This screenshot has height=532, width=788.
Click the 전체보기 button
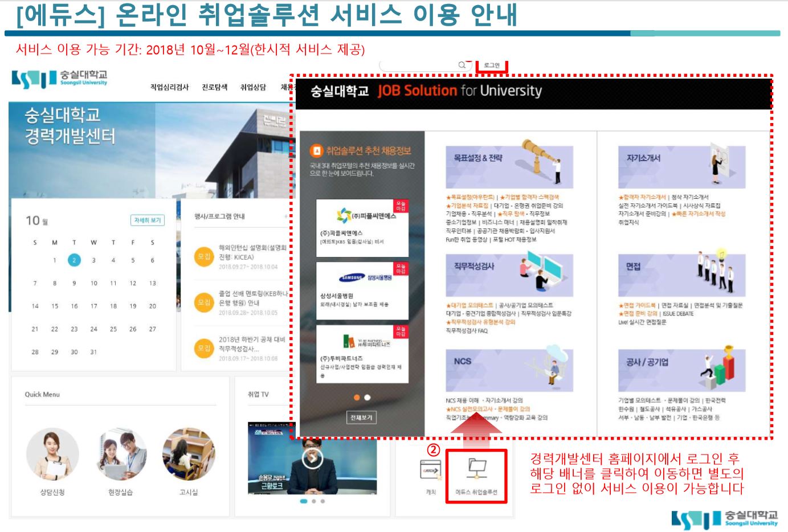coord(361,418)
